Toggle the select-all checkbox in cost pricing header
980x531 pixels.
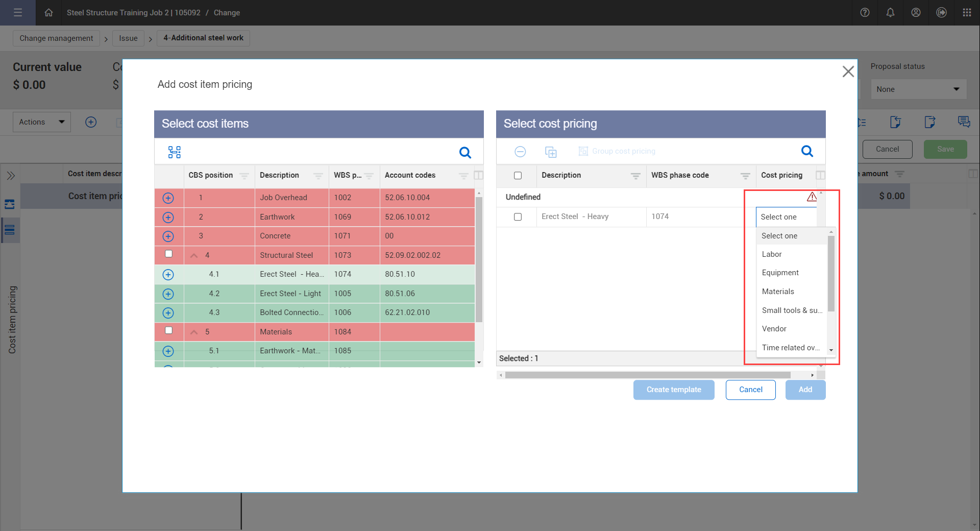tap(518, 176)
